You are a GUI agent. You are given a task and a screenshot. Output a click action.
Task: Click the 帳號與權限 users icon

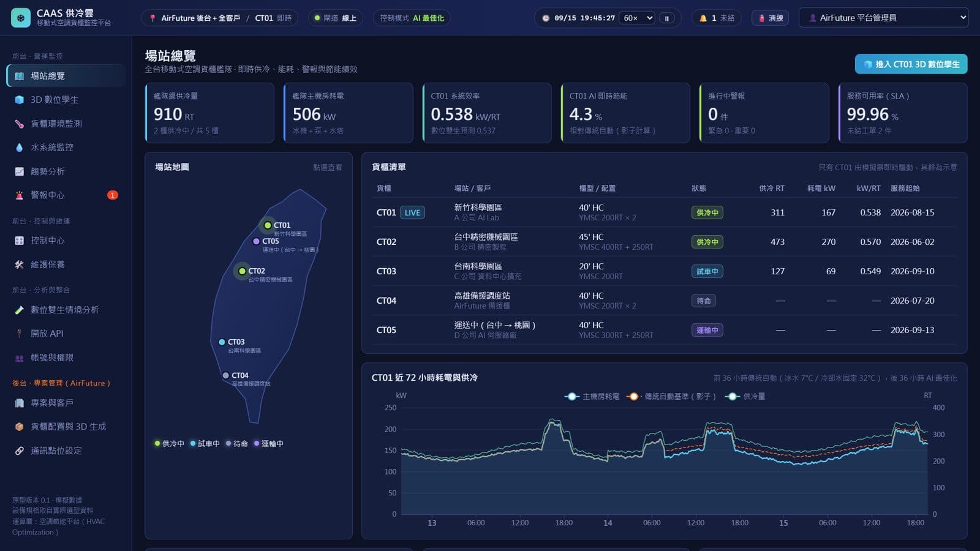[19, 358]
